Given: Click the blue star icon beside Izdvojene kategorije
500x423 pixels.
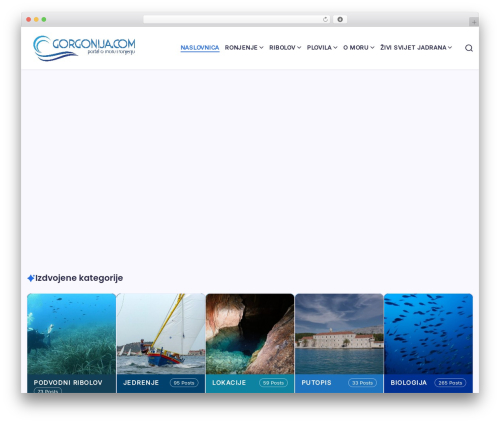Looking at the screenshot, I should (x=31, y=278).
